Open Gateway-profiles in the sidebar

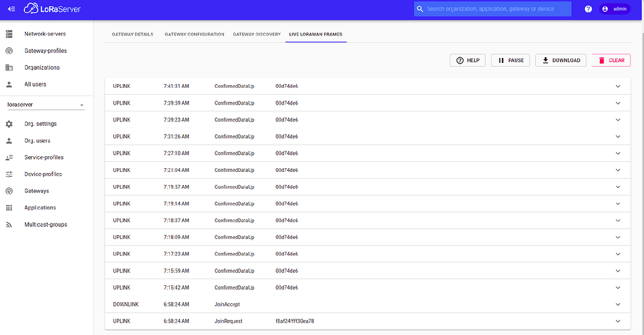45,51
